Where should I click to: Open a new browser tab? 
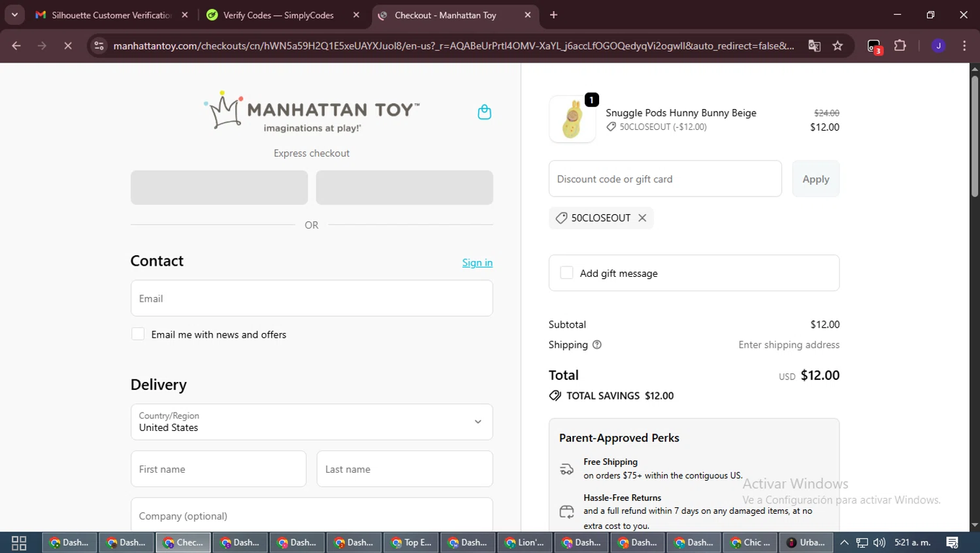point(553,15)
